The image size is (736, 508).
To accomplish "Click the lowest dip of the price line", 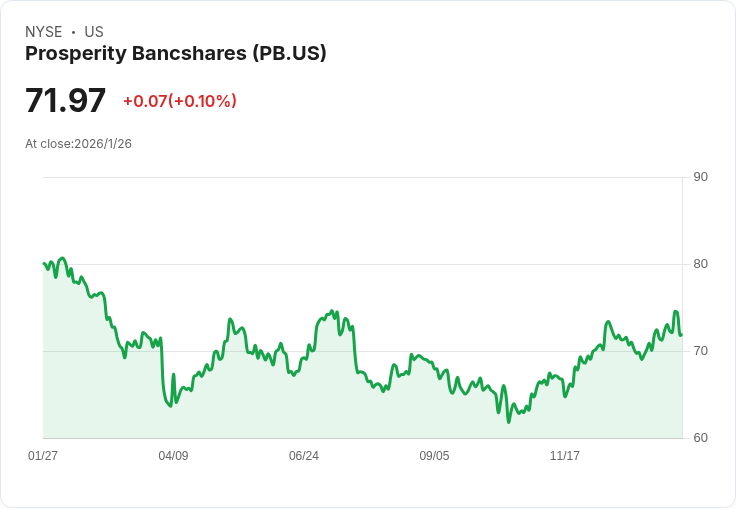I will pos(508,421).
